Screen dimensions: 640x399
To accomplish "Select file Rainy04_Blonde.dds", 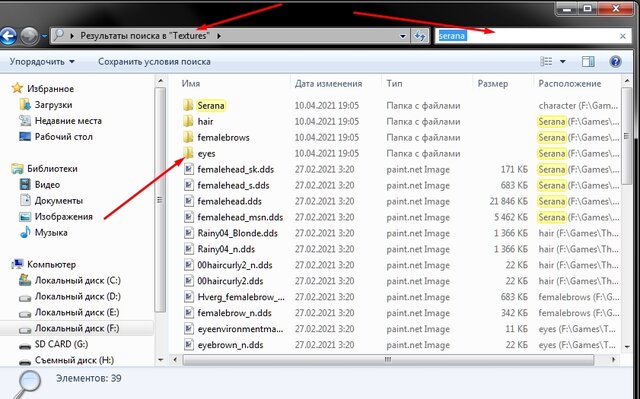I will pos(238,233).
